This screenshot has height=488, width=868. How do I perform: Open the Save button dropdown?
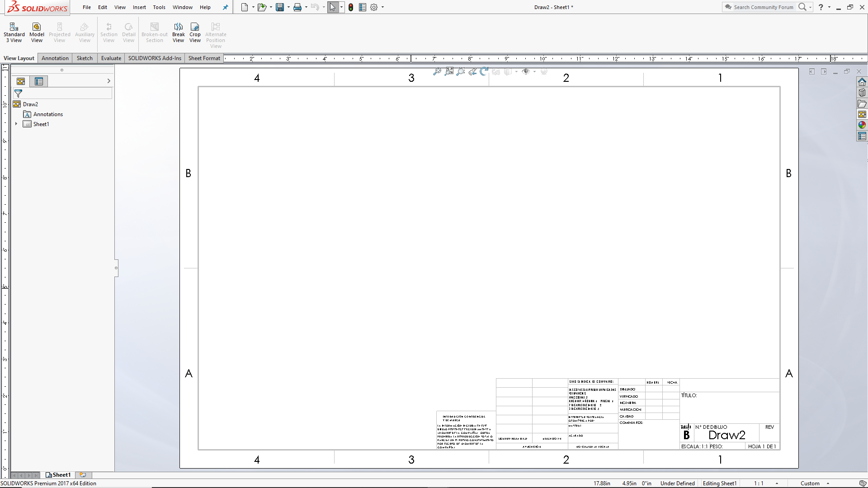tap(288, 7)
